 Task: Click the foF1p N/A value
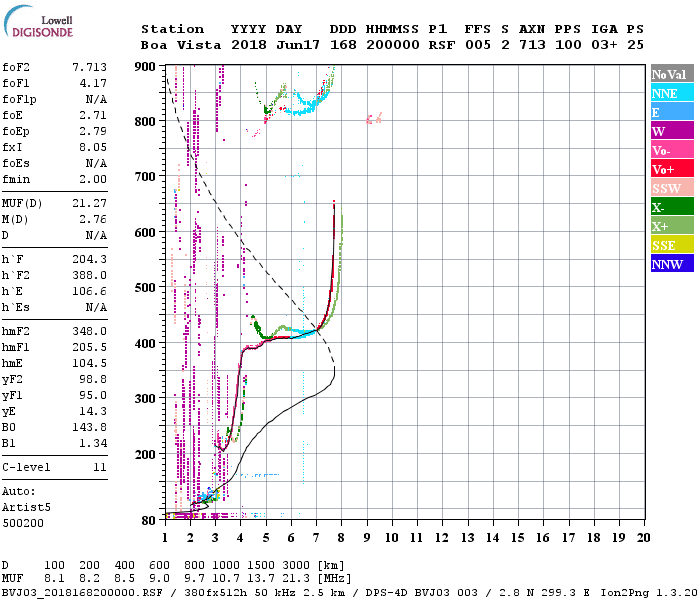coord(97,99)
